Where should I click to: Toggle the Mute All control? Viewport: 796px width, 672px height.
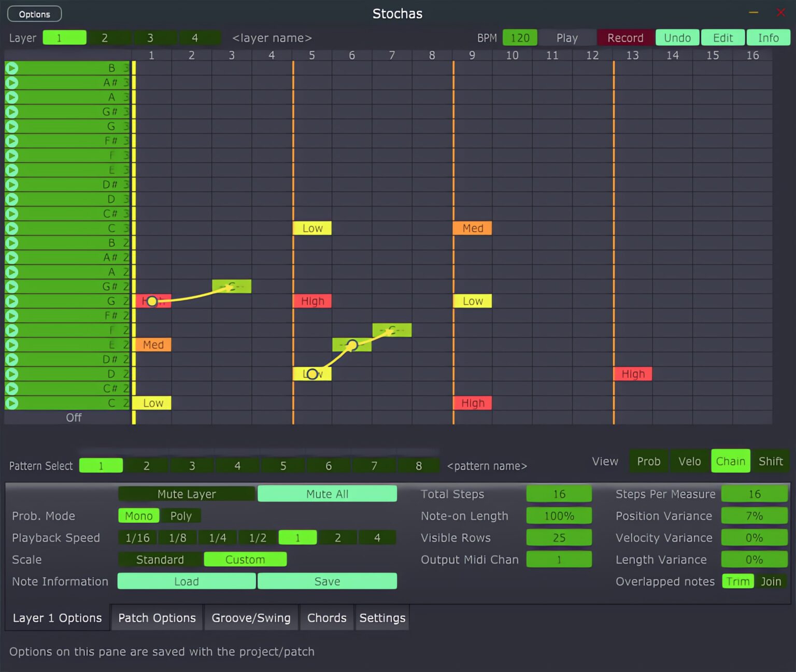pos(327,493)
